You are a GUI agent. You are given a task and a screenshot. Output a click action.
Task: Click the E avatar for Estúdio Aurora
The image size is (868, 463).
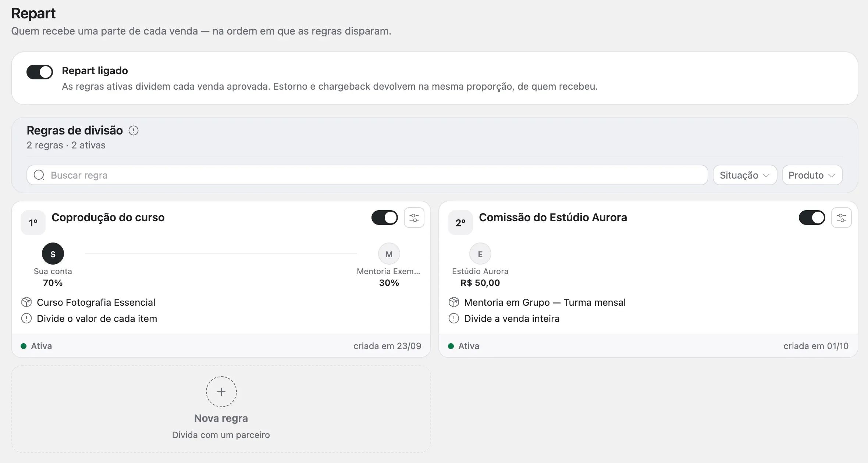click(480, 254)
